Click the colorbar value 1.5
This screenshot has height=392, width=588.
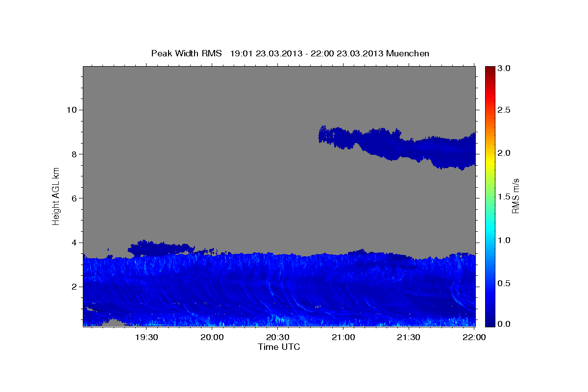(x=504, y=196)
